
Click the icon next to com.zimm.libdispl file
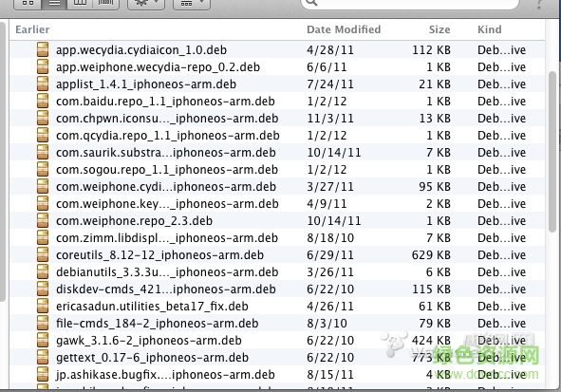[x=43, y=238]
